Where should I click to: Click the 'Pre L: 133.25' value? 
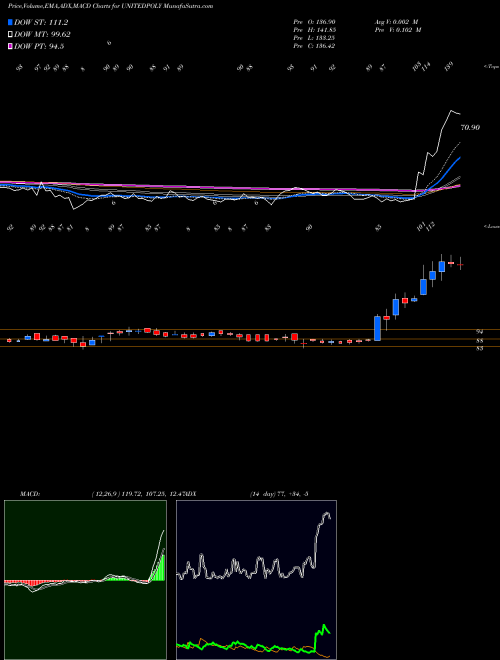click(x=314, y=38)
